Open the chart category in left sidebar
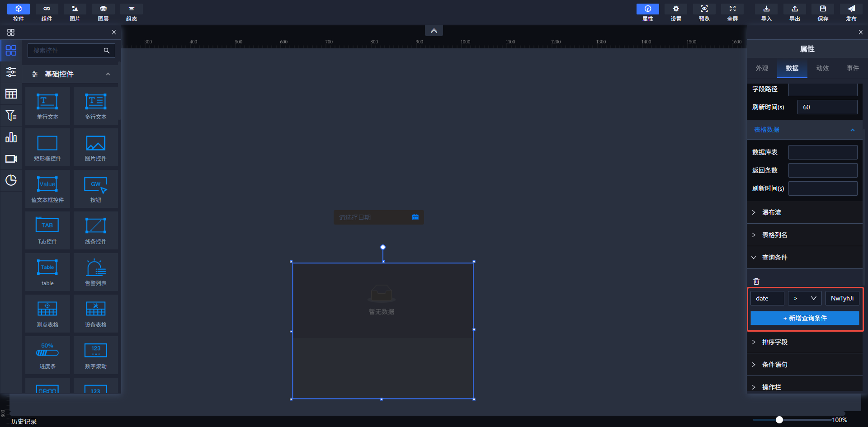The height and width of the screenshot is (427, 868). (x=11, y=137)
